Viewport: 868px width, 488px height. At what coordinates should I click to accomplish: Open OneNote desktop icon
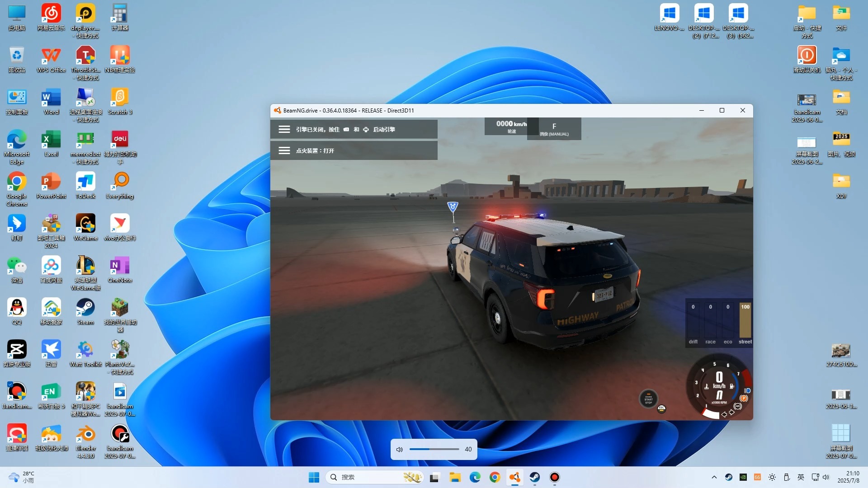(120, 270)
